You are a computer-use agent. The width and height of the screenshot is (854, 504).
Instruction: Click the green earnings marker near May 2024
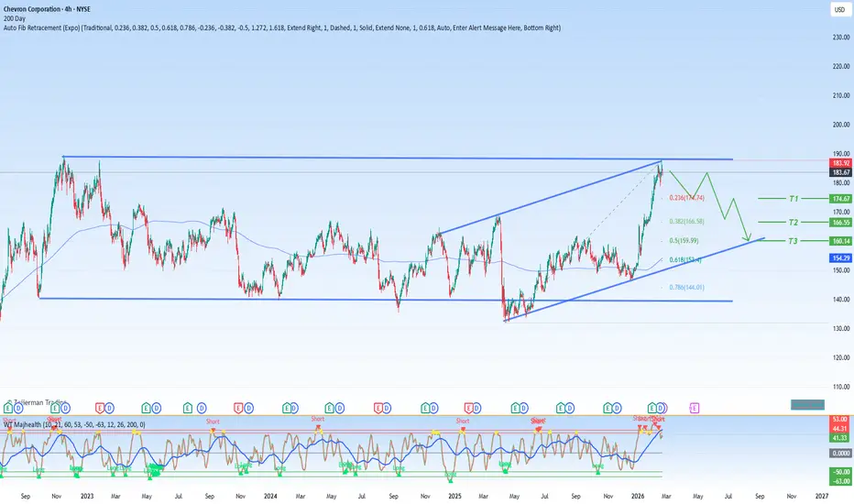pyautogui.click(x=329, y=408)
